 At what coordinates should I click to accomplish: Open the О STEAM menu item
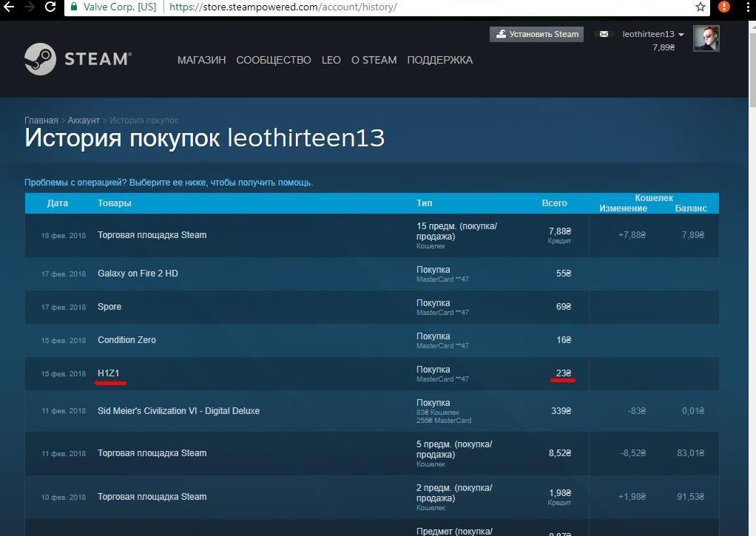coord(374,60)
